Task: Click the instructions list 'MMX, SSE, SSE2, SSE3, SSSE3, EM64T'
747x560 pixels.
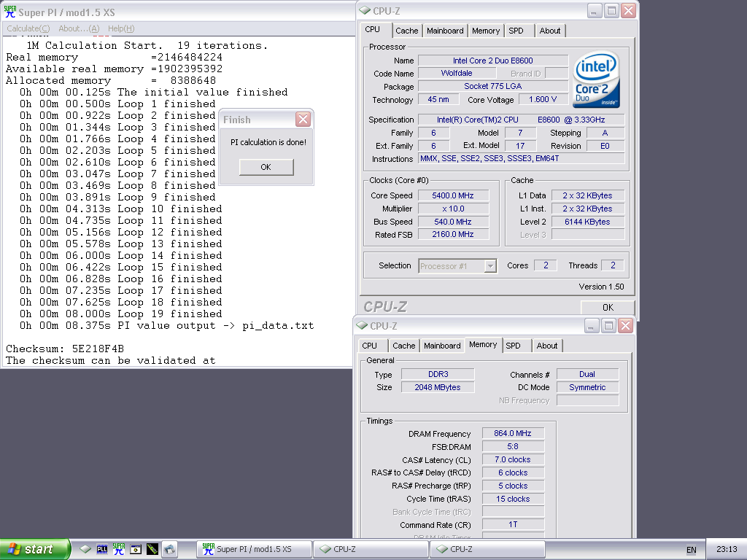Action: coord(521,158)
